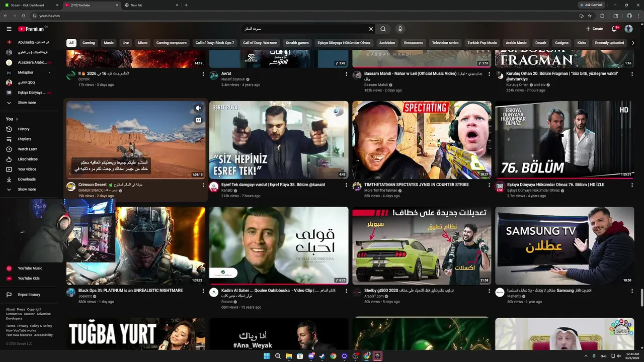Open the Rotana channel avatar
Image resolution: width=644 pixels, height=362 pixels.
(214, 292)
